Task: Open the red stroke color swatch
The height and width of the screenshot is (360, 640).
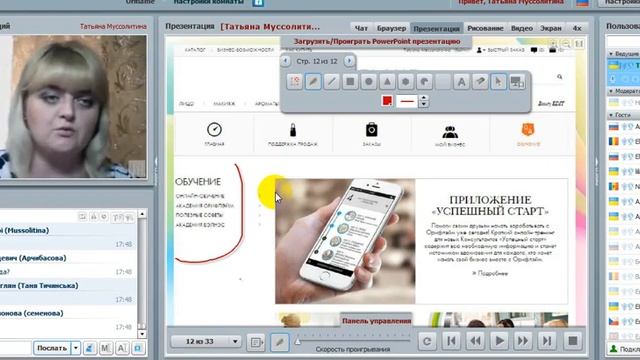Action: [x=387, y=101]
